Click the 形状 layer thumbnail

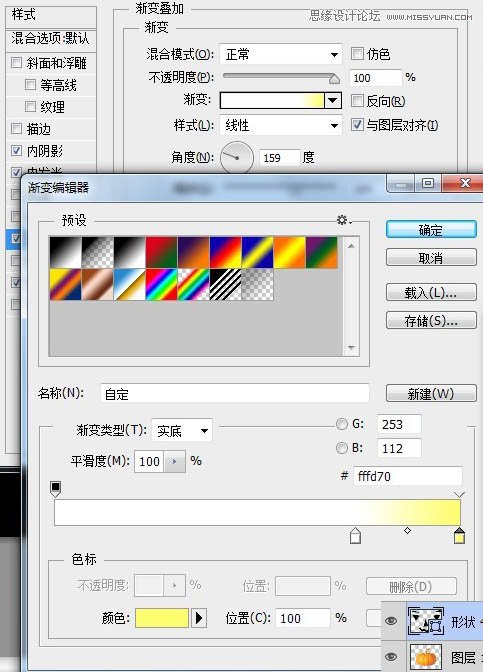(426, 621)
